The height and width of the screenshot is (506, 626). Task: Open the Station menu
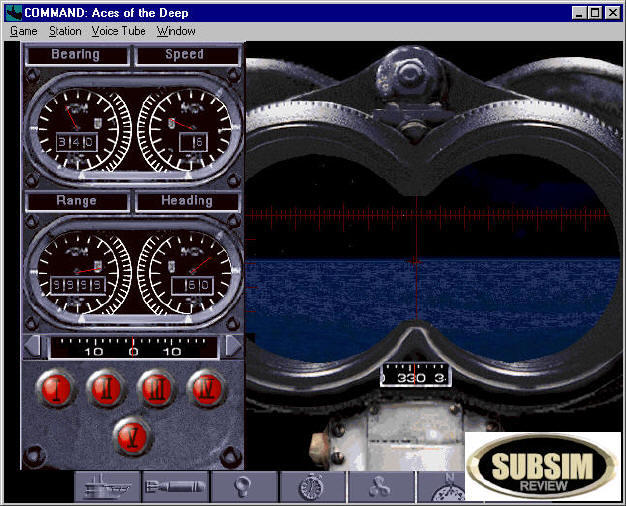tap(65, 31)
